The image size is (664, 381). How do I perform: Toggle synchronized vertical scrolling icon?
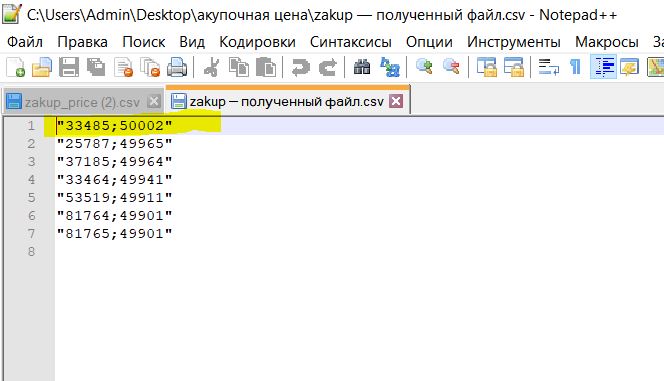[486, 67]
